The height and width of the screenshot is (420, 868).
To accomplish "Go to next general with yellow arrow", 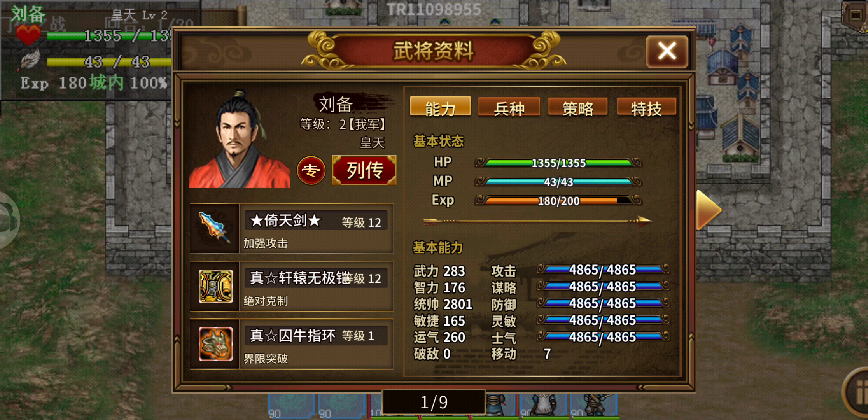I will coord(709,210).
